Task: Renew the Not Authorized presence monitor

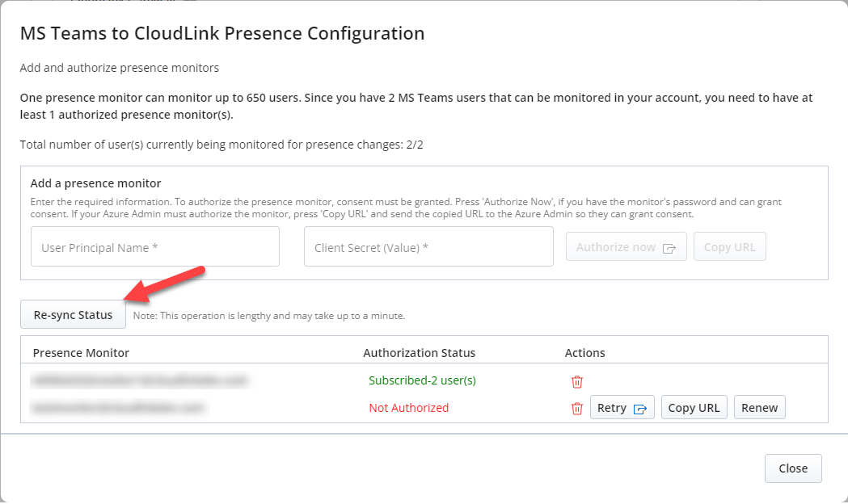Action: (759, 408)
